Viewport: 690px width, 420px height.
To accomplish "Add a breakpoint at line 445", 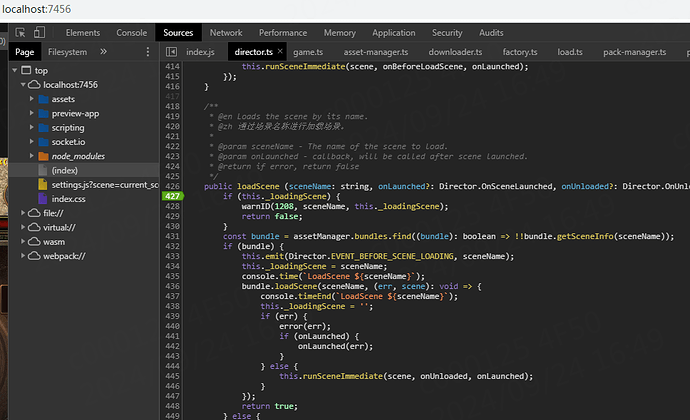I will pos(172,376).
